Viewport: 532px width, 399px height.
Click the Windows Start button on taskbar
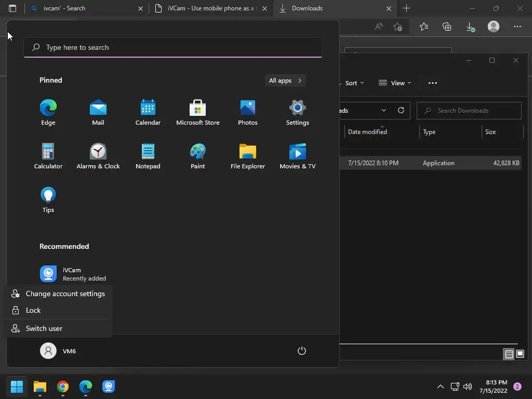coord(17,387)
